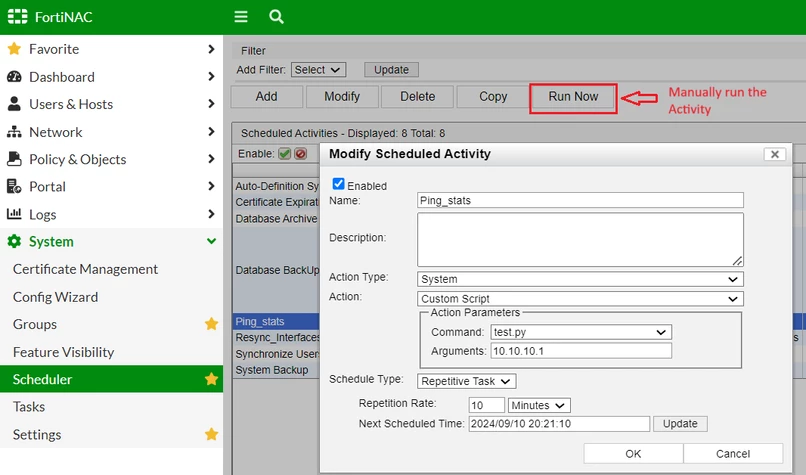Click the Network topology icon
Image resolution: width=806 pixels, height=475 pixels.
(x=14, y=132)
